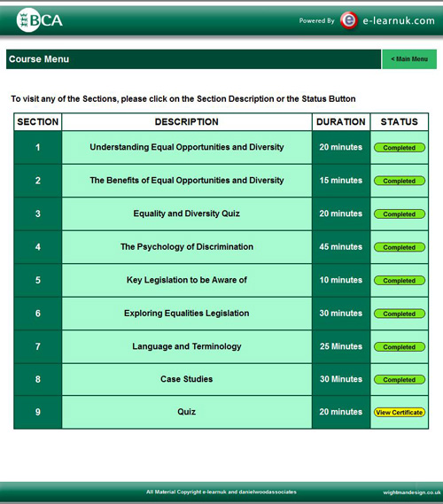This screenshot has width=443, height=504.
Task: Open Exploring Equalities Legislation section
Action: [x=186, y=313]
